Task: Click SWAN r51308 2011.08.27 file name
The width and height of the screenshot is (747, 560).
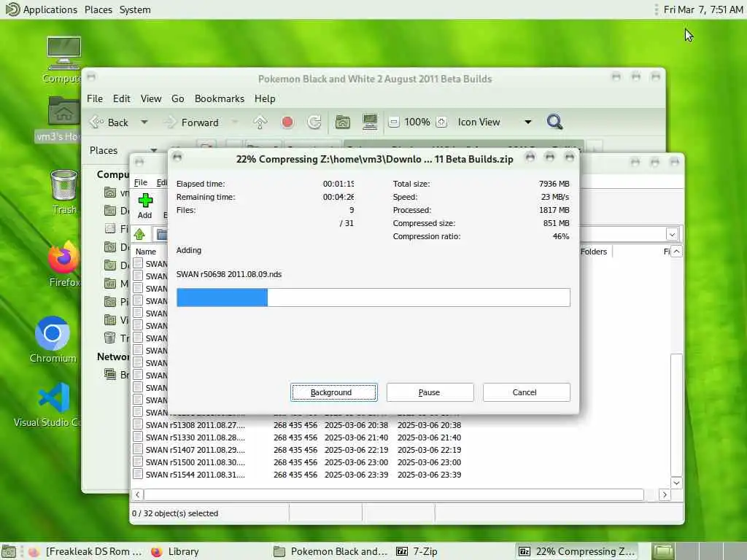Action: click(x=196, y=425)
